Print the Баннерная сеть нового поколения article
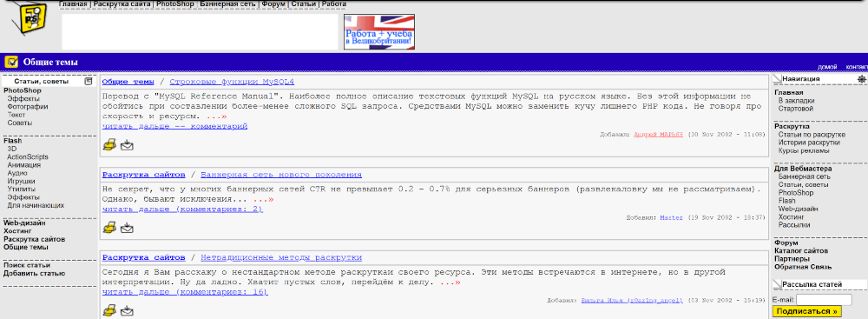 coord(109,227)
